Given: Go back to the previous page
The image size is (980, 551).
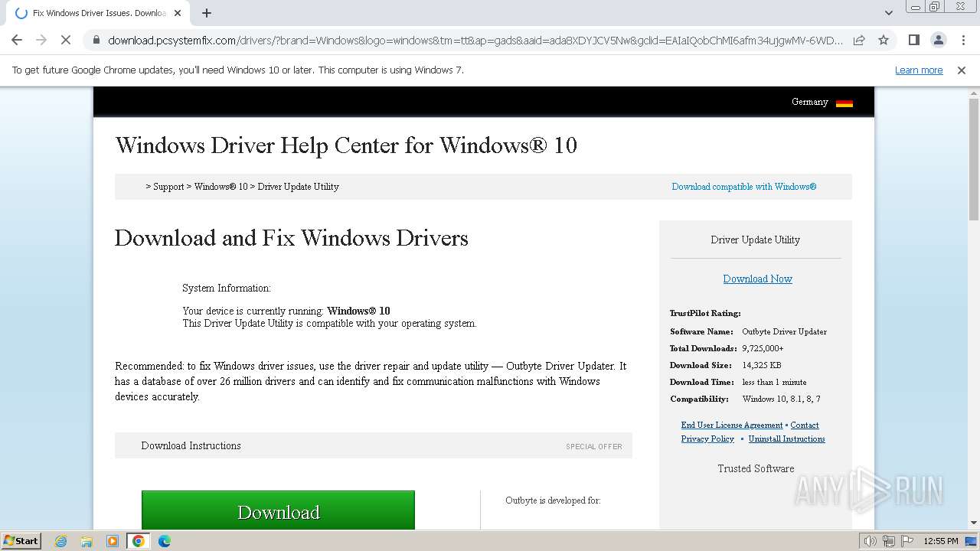Looking at the screenshot, I should coord(17,40).
